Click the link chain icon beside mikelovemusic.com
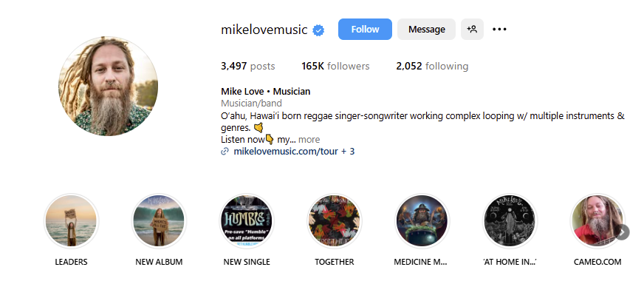Image resolution: width=644 pixels, height=284 pixels. click(225, 152)
